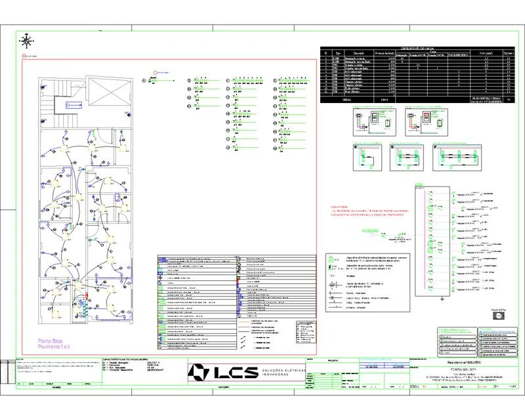
Task: Click the MEDIÇÃO green label
Action: (x=370, y=231)
